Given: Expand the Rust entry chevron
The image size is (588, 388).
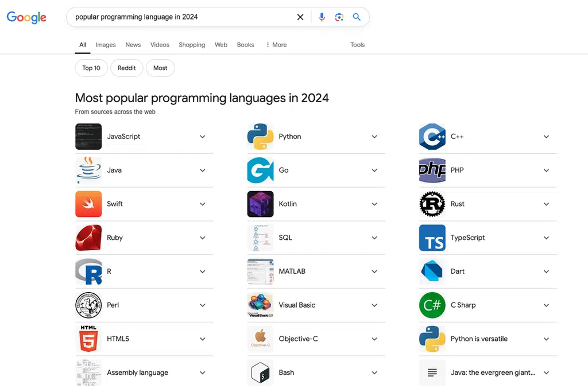Looking at the screenshot, I should (x=547, y=204).
